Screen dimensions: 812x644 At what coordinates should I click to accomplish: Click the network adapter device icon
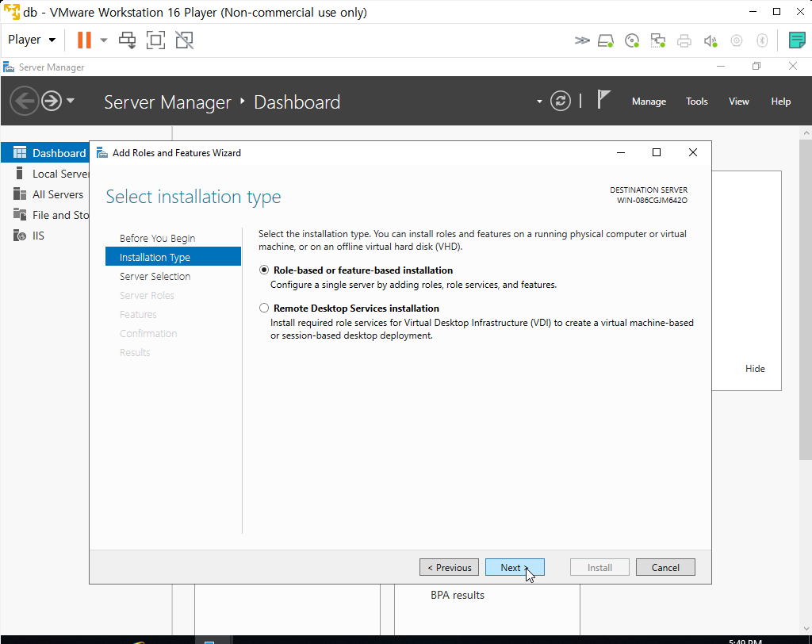[x=657, y=40]
